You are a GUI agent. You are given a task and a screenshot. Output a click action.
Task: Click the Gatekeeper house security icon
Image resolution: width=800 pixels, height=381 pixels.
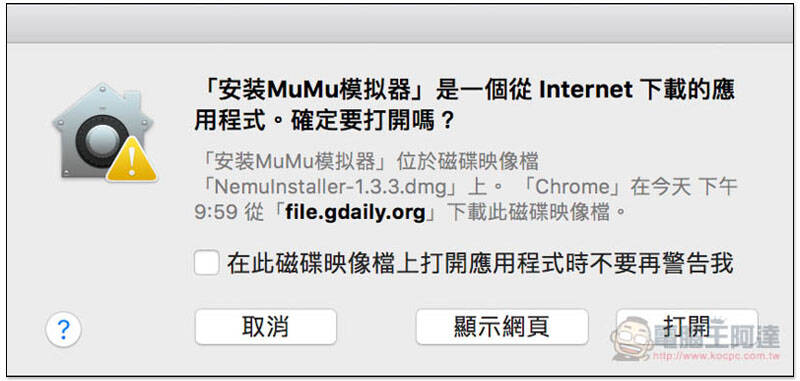point(103,132)
